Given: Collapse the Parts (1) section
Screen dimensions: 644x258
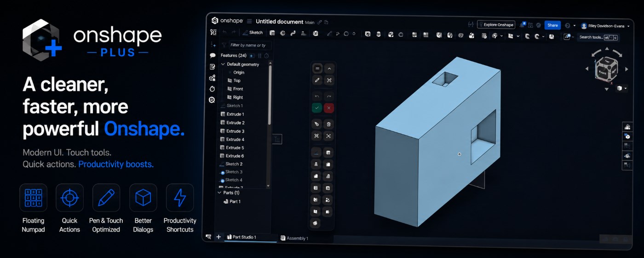Looking at the screenshot, I should 219,193.
